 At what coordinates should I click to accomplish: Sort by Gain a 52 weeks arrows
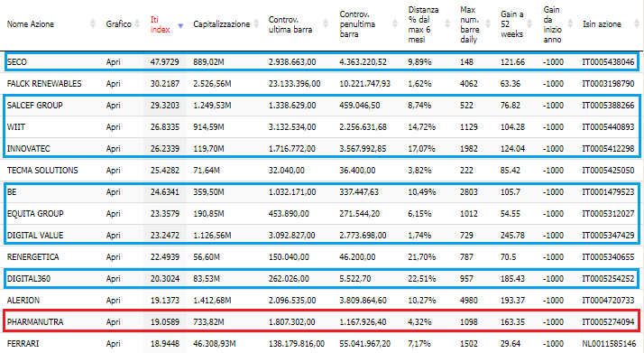(x=529, y=24)
